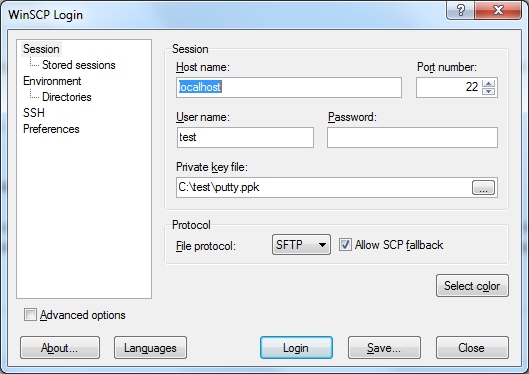Click the Select color button

point(472,286)
